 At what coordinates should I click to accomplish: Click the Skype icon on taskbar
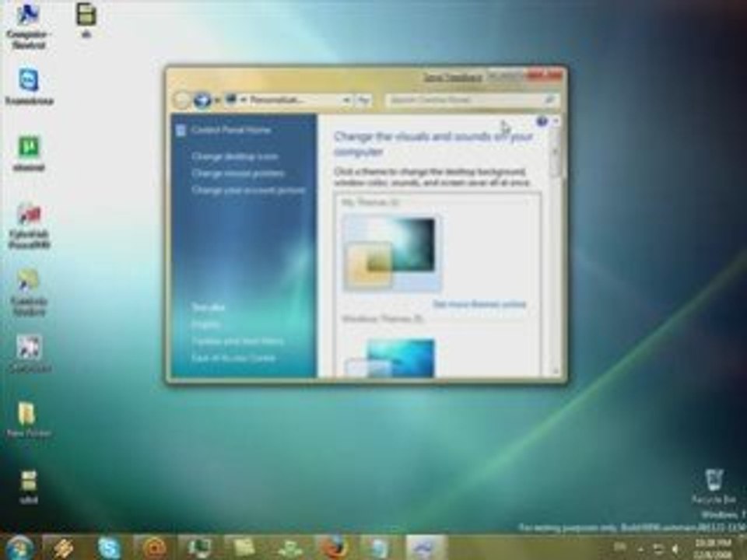click(x=109, y=548)
